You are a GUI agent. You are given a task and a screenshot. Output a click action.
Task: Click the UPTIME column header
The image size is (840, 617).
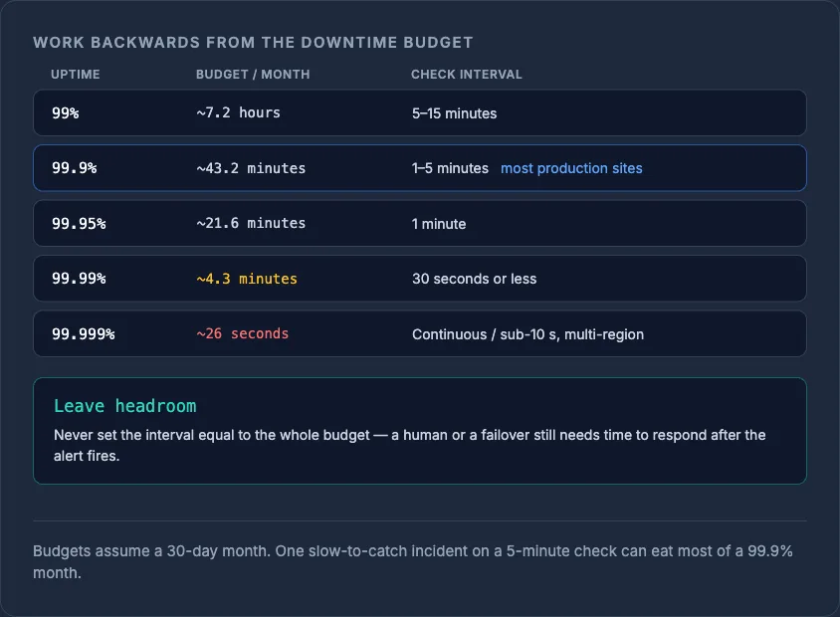[75, 75]
